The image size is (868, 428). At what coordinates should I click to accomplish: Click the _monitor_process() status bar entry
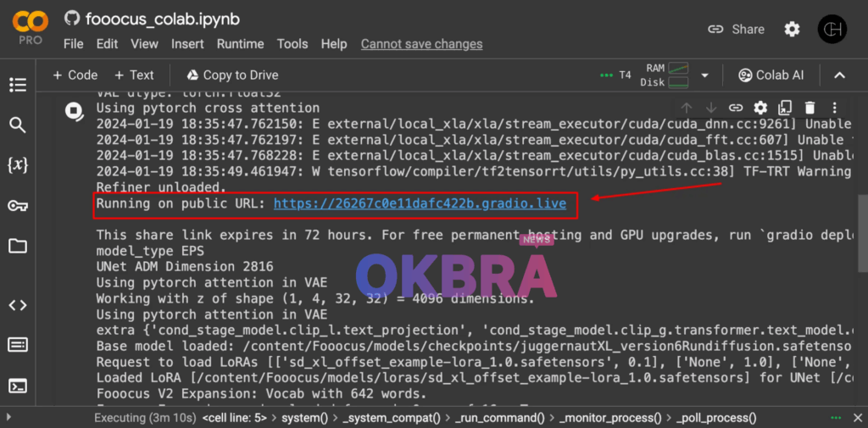tap(609, 418)
